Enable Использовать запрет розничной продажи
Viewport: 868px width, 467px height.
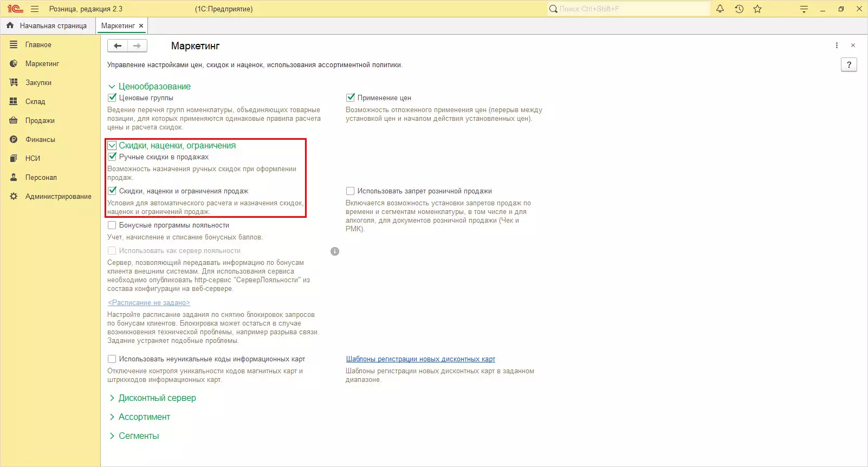point(351,191)
